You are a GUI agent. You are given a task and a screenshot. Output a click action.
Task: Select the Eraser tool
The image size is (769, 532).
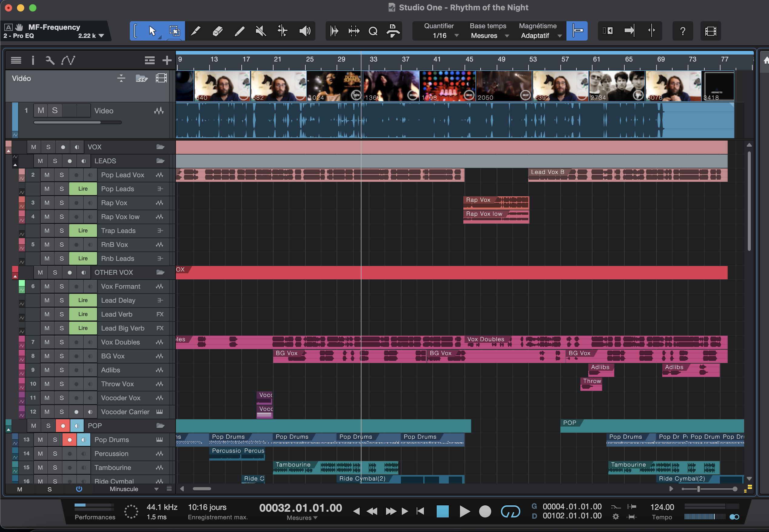(217, 31)
